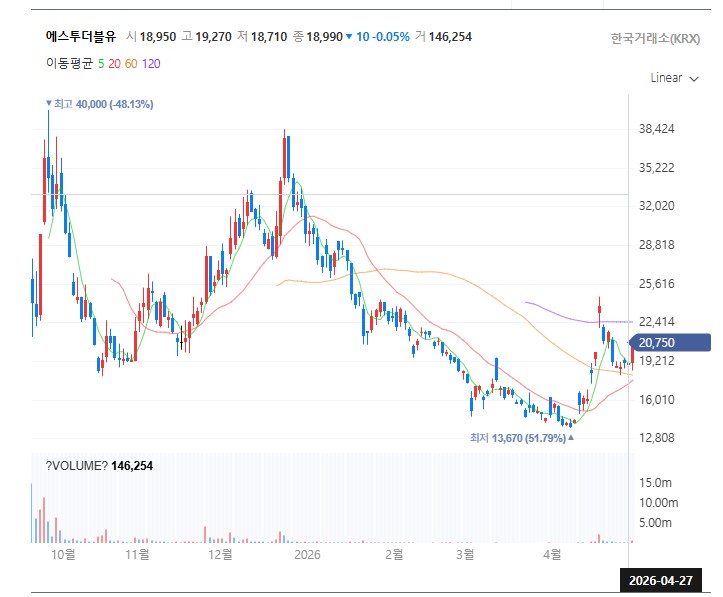The image size is (723, 597).
Task: Click the 15.0m volume axis label
Action: click(655, 483)
